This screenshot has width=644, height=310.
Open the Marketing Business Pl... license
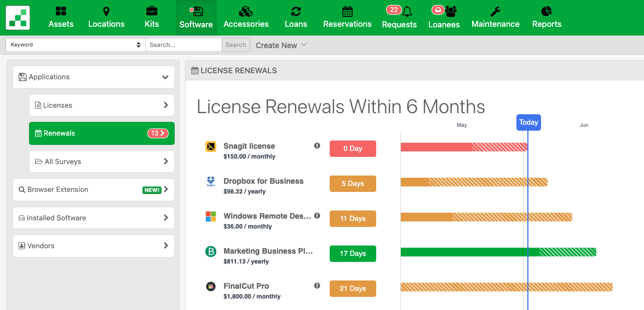click(268, 251)
